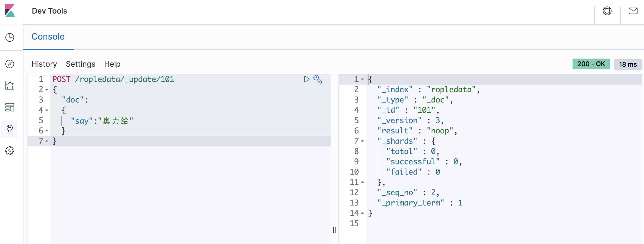
Task: Open Management gear icon in sidebar
Action: tap(10, 151)
